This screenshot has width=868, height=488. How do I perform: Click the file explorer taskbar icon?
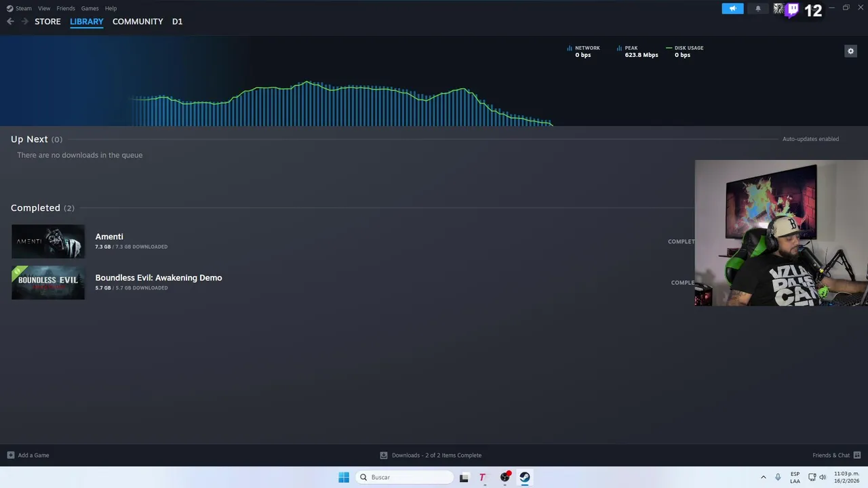click(x=464, y=477)
